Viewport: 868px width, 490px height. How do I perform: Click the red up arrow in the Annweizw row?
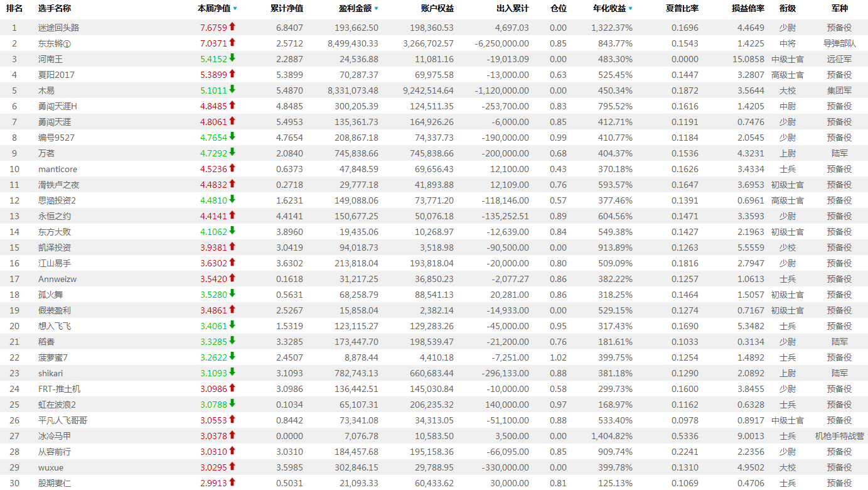232,278
